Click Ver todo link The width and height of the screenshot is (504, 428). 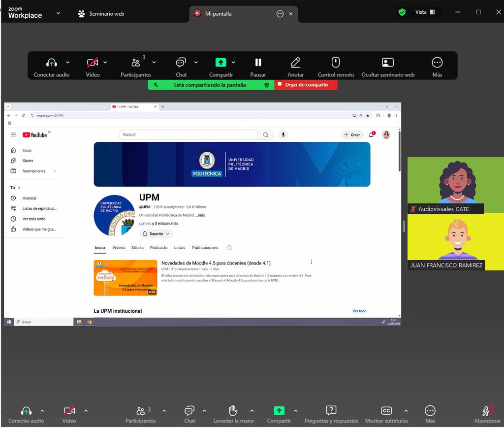coord(359,311)
